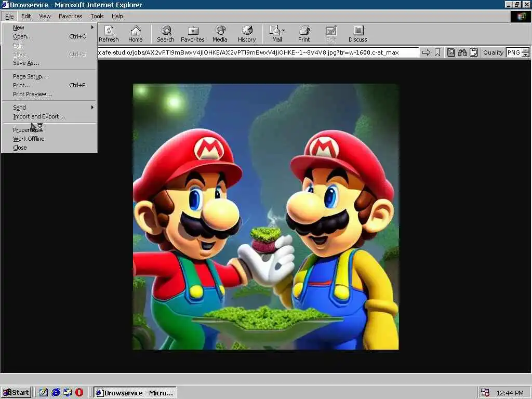The height and width of the screenshot is (399, 532).
Task: Launch Opera from quick launch
Action: click(79, 393)
